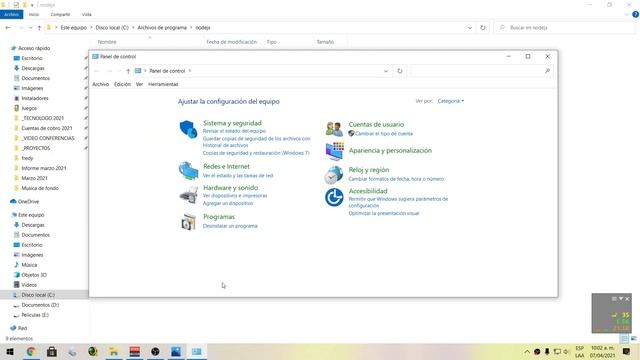Select Documentos (D:) drive in sidebar
This screenshot has width=640, height=360.
point(40,305)
